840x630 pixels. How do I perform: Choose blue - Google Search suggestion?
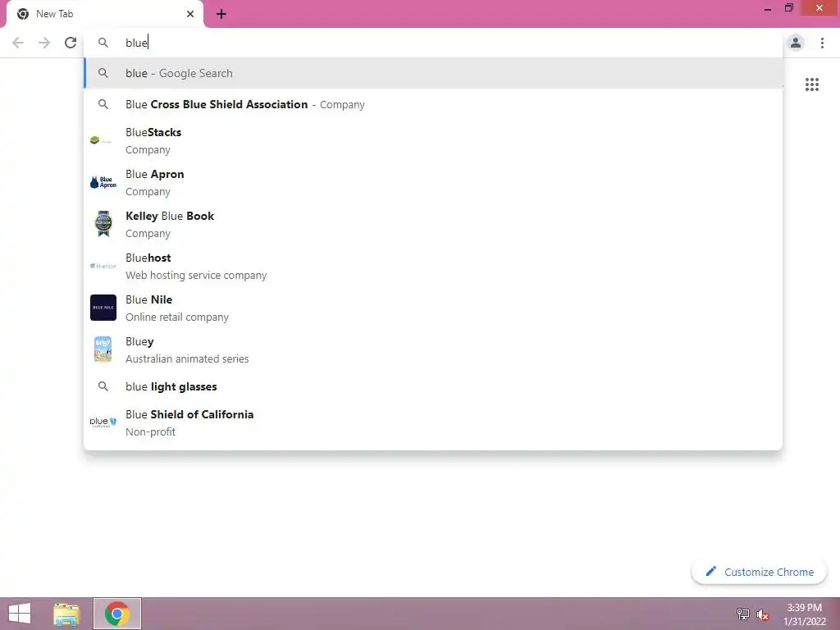[x=433, y=73]
